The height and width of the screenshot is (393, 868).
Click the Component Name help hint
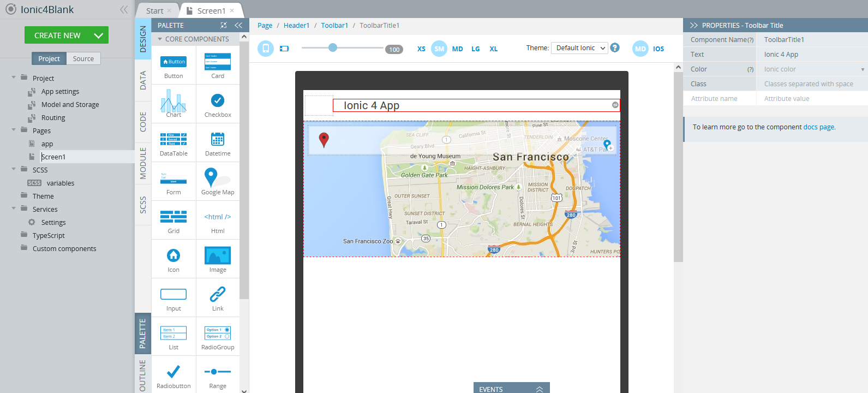click(751, 40)
